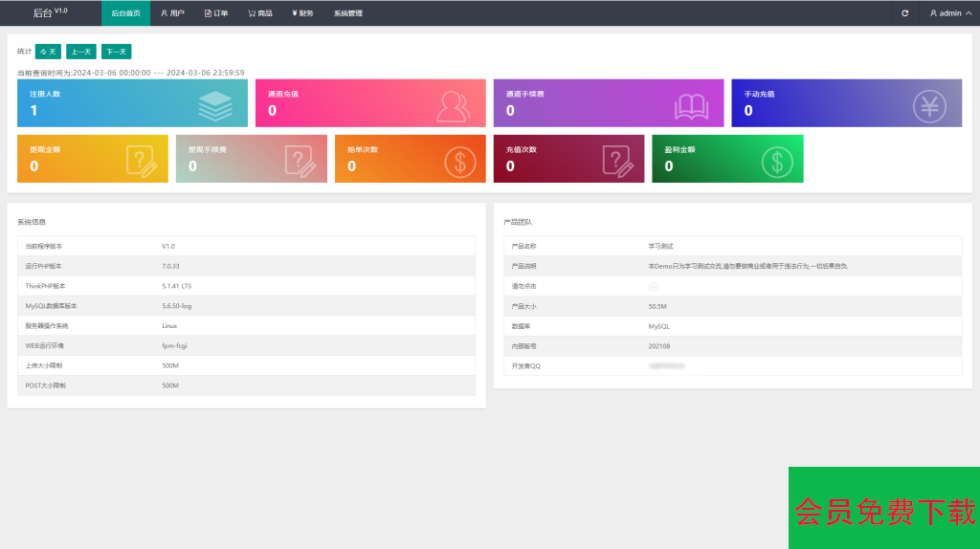Click the question-note icon on 充值次数 card
Screen dimensions: 980x549
point(618,161)
